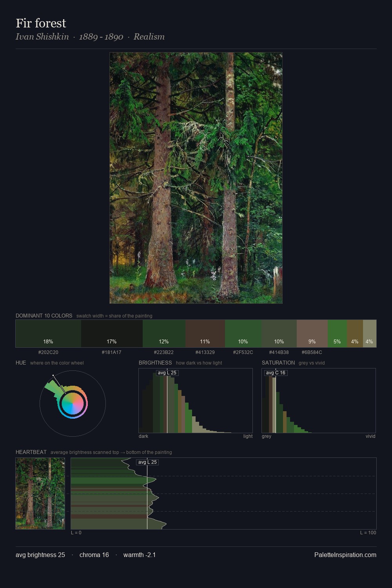Select the last 4% grey-beige swatch
Screen dimensions: 392x588
[370, 334]
